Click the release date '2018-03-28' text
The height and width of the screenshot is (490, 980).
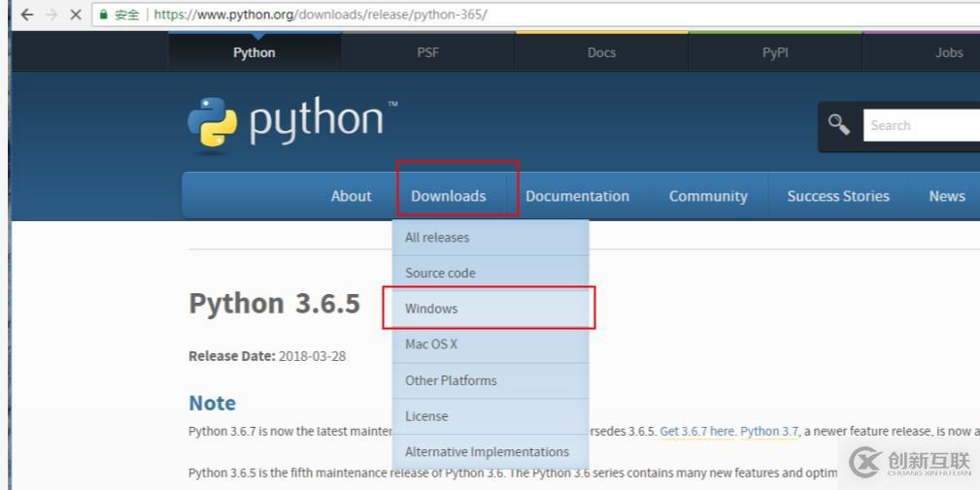click(312, 356)
